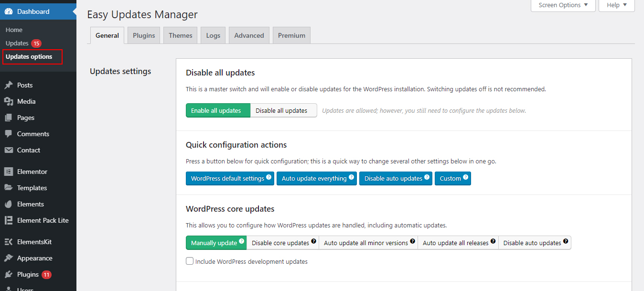Open the Element Pack Lite menu
The height and width of the screenshot is (291, 644).
38,220
